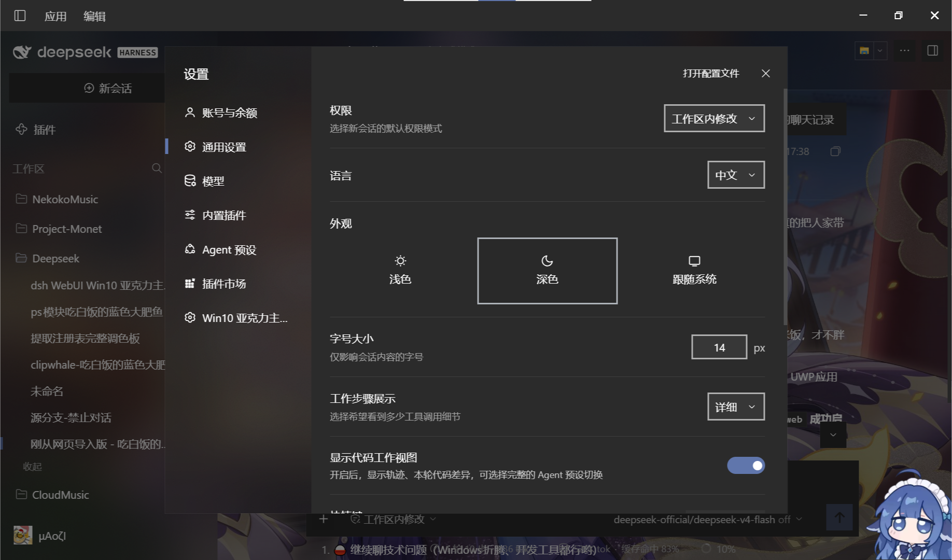Open the 应用 menu
Viewport: 952px width, 560px height.
click(55, 16)
